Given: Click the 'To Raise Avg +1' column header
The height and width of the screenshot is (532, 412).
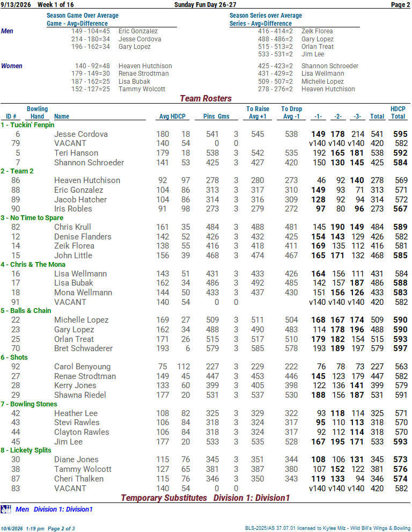Looking at the screenshot, I should point(257,113).
